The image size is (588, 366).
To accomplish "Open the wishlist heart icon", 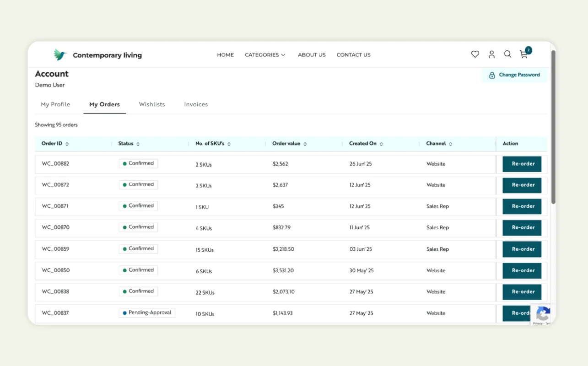I will (475, 54).
